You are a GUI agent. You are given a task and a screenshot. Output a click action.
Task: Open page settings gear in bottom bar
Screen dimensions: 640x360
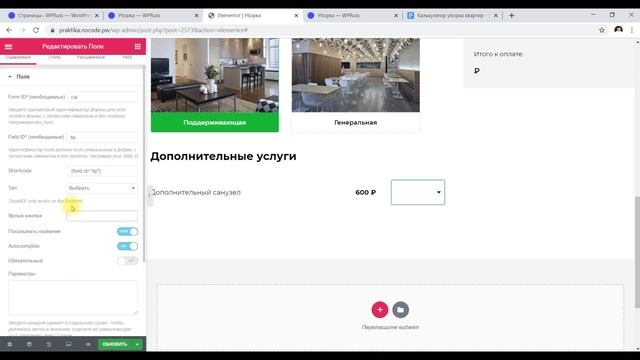click(x=10, y=344)
